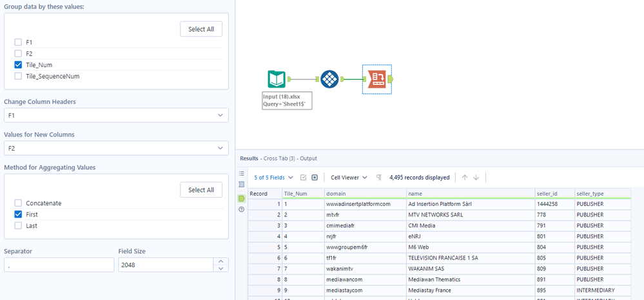Tick the Last aggregation checkbox
This screenshot has width=644, height=300.
click(18, 226)
